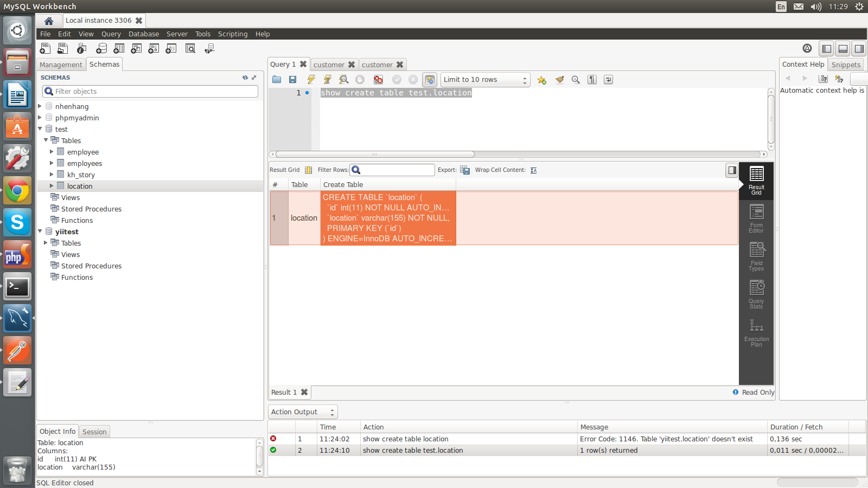This screenshot has width=868, height=488.
Task: Save the script with the floppy disk icon
Action: (x=293, y=80)
